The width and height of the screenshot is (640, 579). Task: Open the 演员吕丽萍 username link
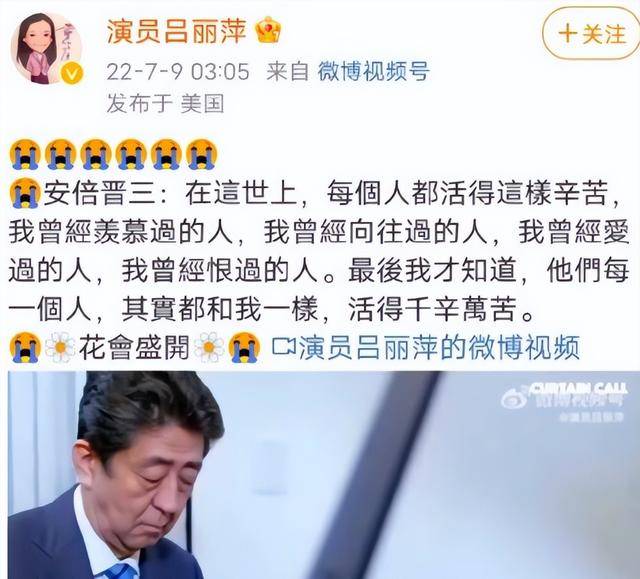[177, 31]
